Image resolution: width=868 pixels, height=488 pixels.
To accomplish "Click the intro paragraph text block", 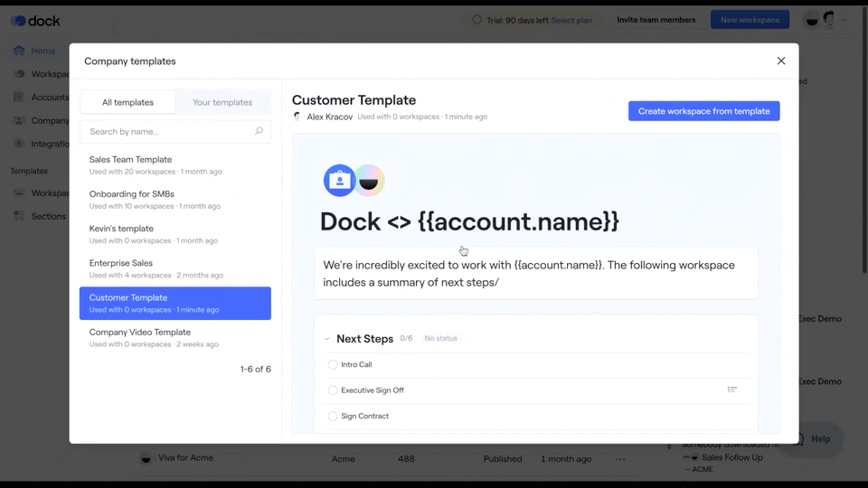I will coord(535,273).
